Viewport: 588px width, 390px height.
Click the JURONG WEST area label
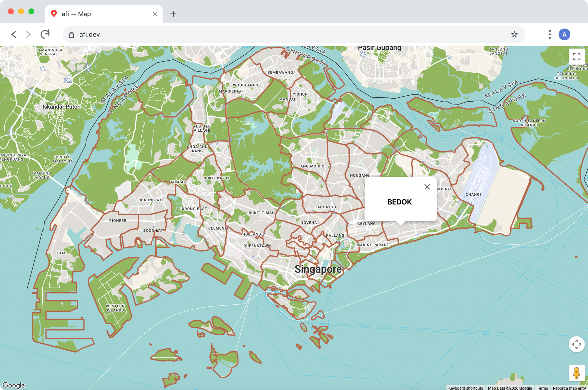click(x=153, y=200)
